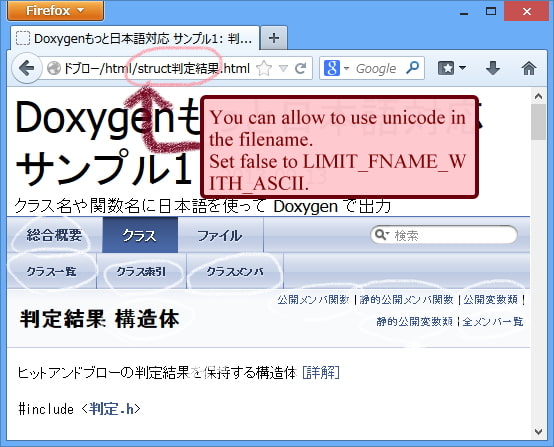
Task: Open the クラス一覧 sub-tab
Action: point(52,271)
